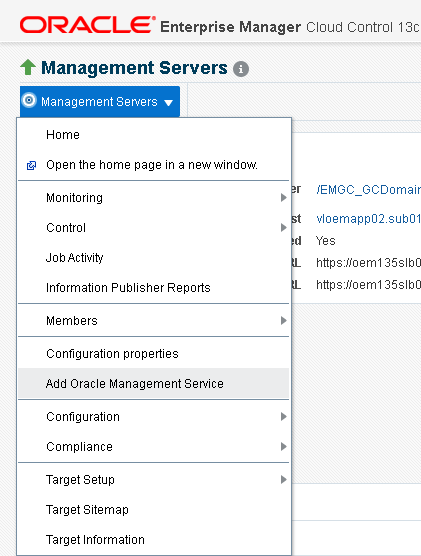The width and height of the screenshot is (421, 556).
Task: Select Target Sitemap
Action: pyautogui.click(x=154, y=510)
